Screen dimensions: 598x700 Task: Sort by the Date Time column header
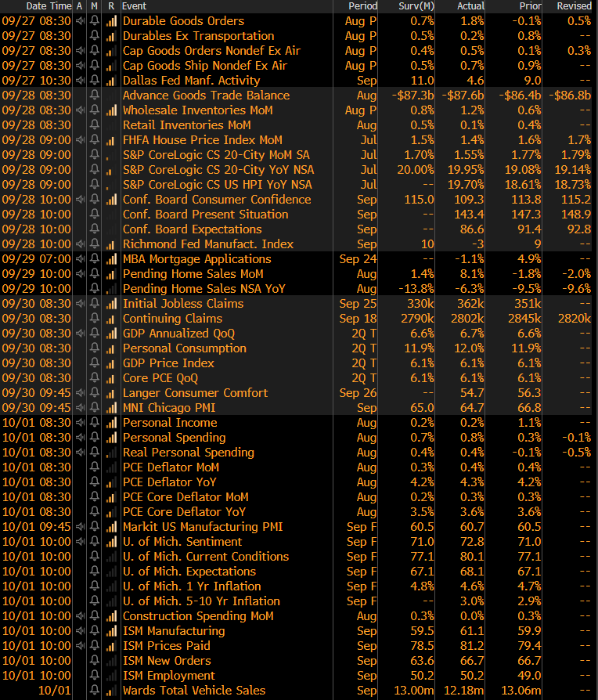click(49, 6)
